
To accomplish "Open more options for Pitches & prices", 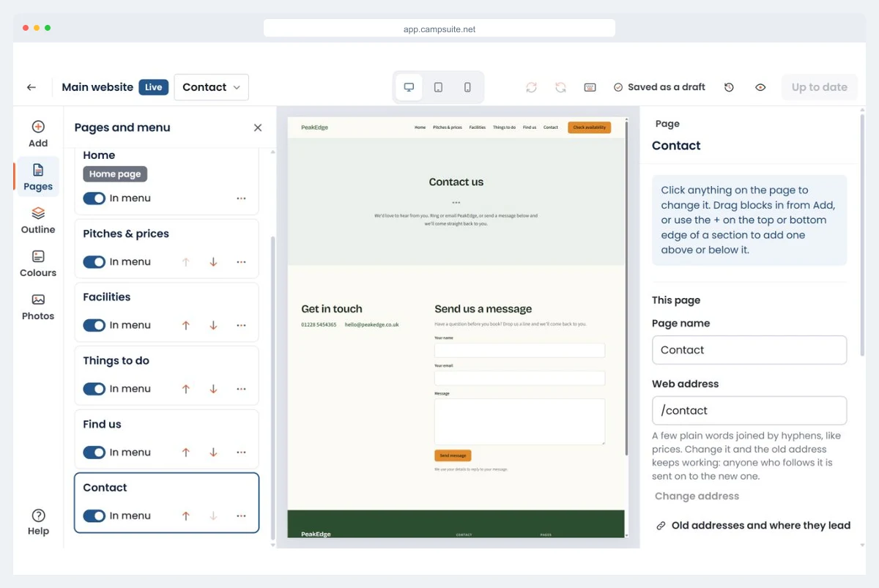I will (241, 262).
